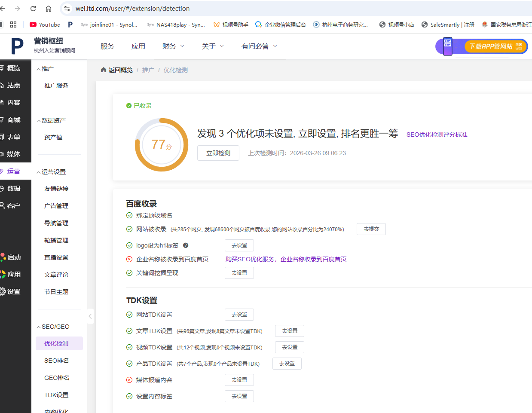The height and width of the screenshot is (413, 532).
Task: Open the YouTube bookmark
Action: pyautogui.click(x=45, y=24)
